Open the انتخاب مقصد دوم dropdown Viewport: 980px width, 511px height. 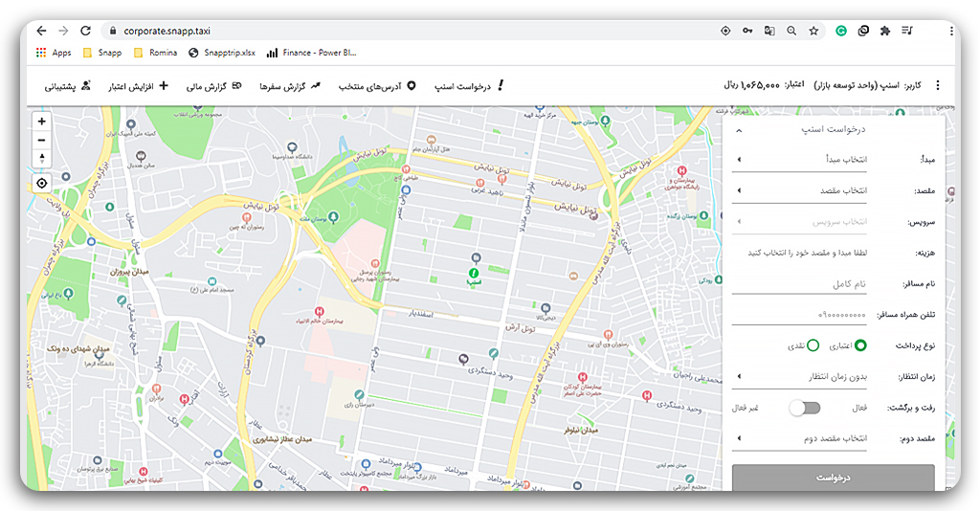(x=799, y=438)
